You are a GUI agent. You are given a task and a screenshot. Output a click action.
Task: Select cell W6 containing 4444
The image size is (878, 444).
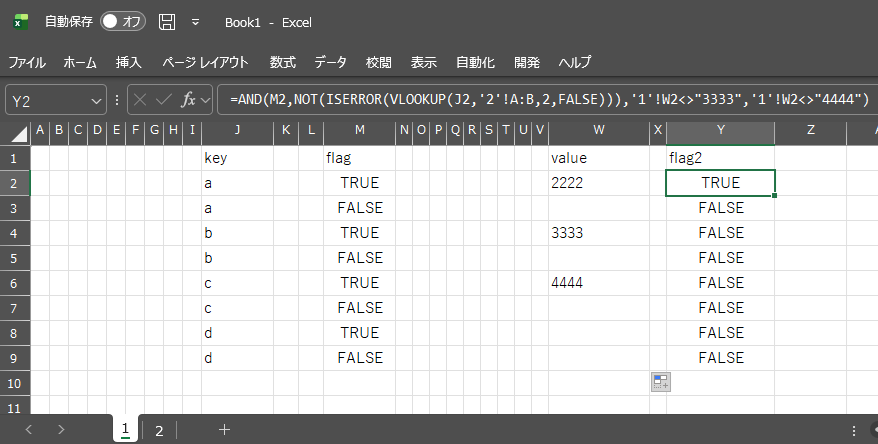(x=599, y=283)
